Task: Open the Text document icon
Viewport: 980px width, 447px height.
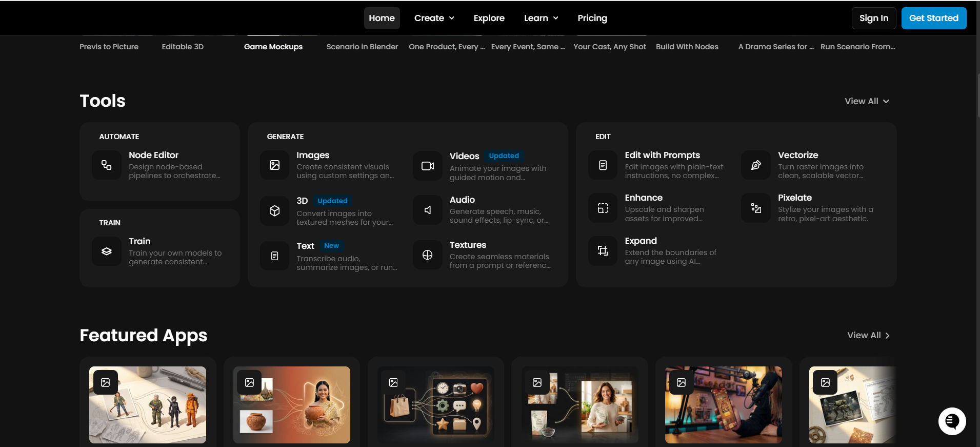Action: pos(275,256)
